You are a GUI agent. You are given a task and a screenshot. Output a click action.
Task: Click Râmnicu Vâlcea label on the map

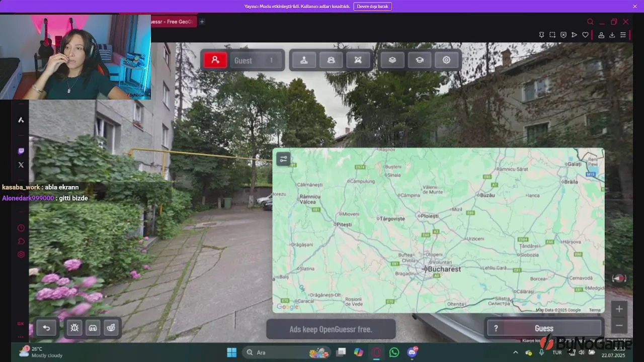point(310,199)
